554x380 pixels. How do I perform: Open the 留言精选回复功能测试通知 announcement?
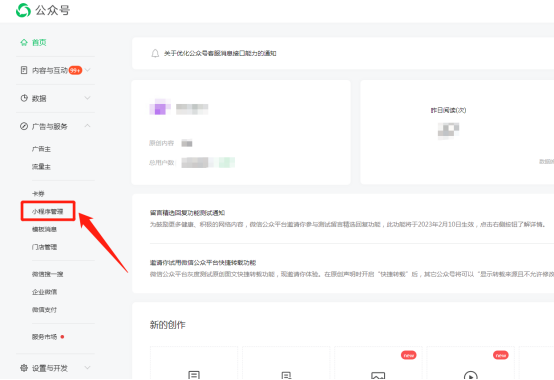[x=187, y=213]
